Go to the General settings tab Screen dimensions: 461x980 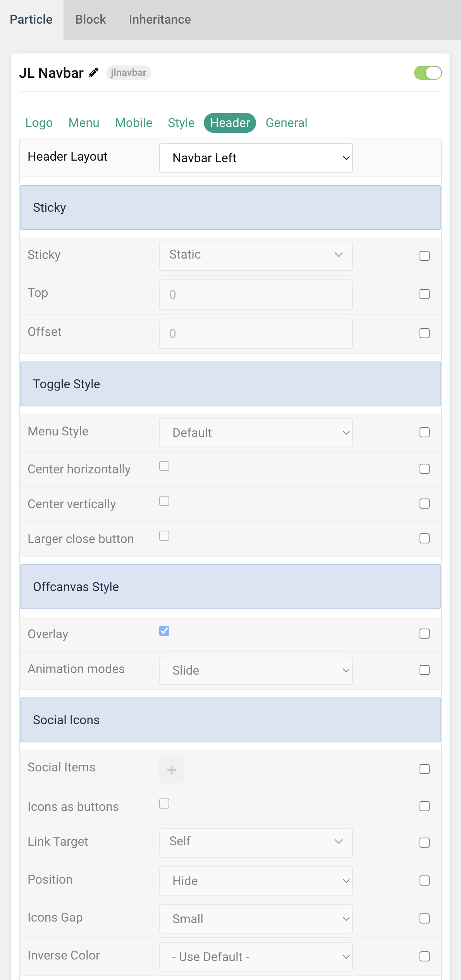pyautogui.click(x=286, y=123)
